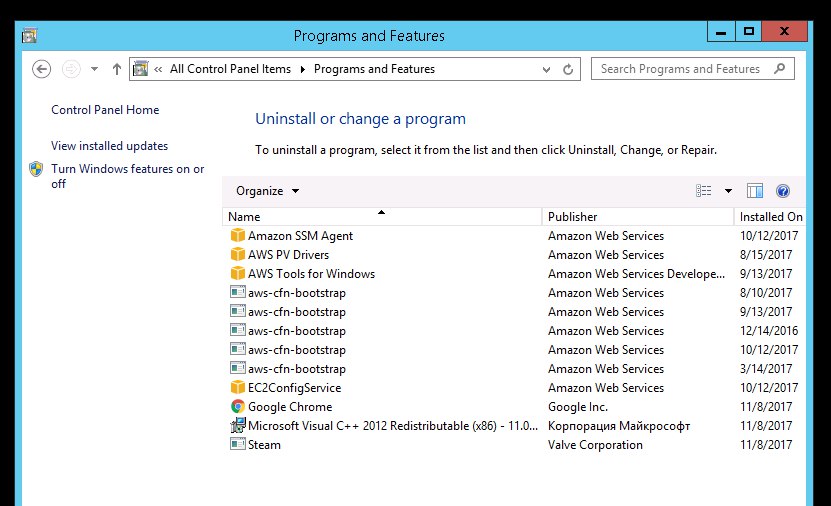Click the Windows features shield icon
The width and height of the screenshot is (831, 506).
click(36, 169)
